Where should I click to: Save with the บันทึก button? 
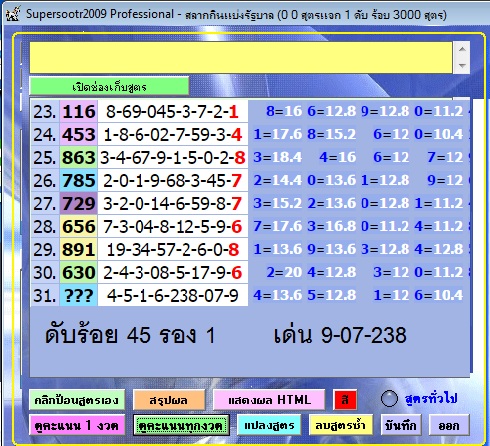[401, 425]
